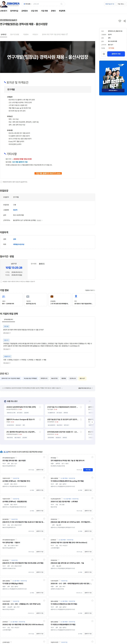Switch to 기업정보 tab
Image resolution: width=127 pixels, height=644 pixels.
[x=26, y=35]
